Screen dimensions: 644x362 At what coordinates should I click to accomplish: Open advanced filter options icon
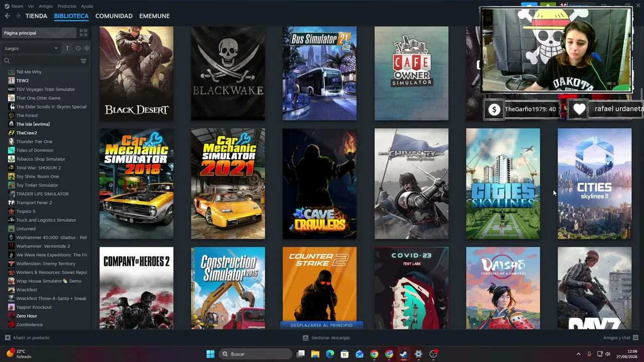(x=84, y=61)
